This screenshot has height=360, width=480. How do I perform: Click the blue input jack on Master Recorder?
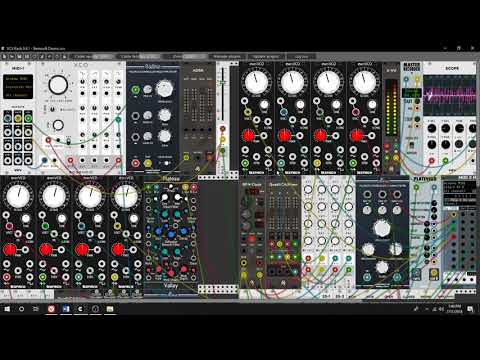coord(406,80)
